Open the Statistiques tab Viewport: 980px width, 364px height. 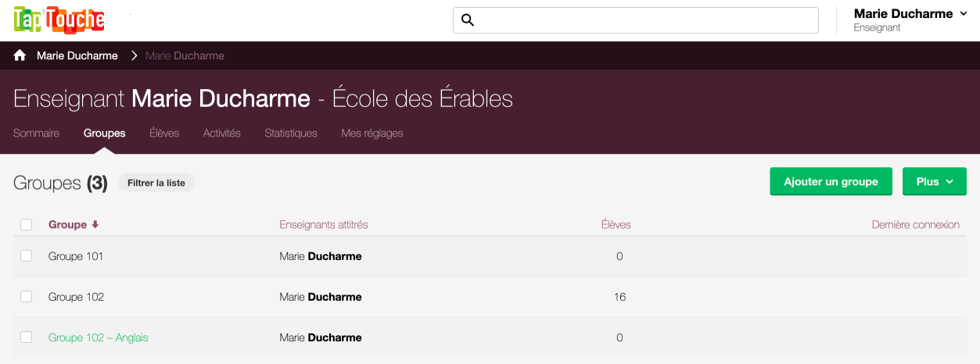click(x=291, y=134)
